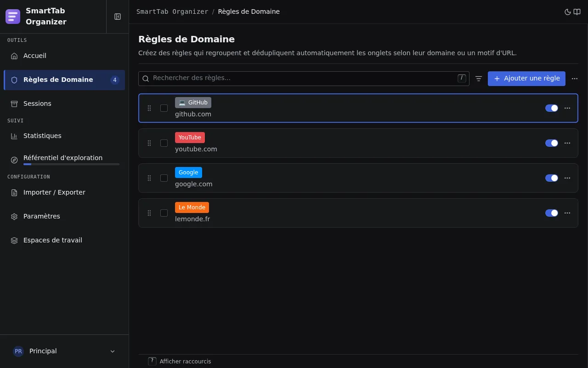Open Statistiques in sidebar

click(x=64, y=136)
